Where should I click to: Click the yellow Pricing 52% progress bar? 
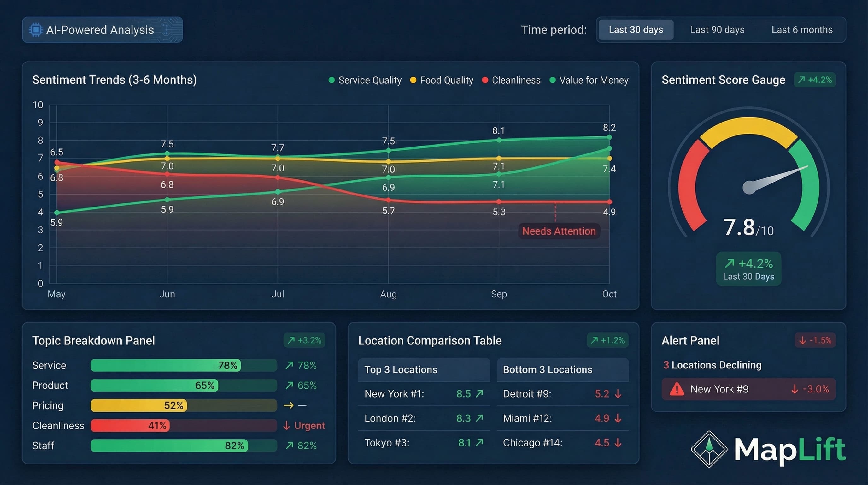[138, 405]
